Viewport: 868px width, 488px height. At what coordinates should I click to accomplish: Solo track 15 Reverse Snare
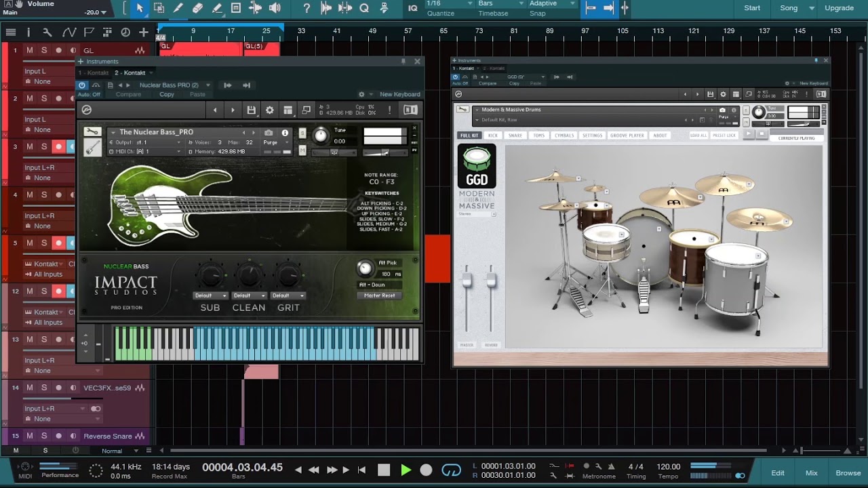(x=44, y=436)
